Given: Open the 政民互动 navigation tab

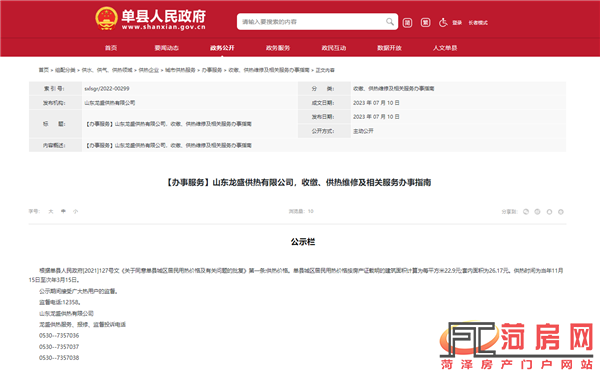Looking at the screenshot, I should click(334, 48).
